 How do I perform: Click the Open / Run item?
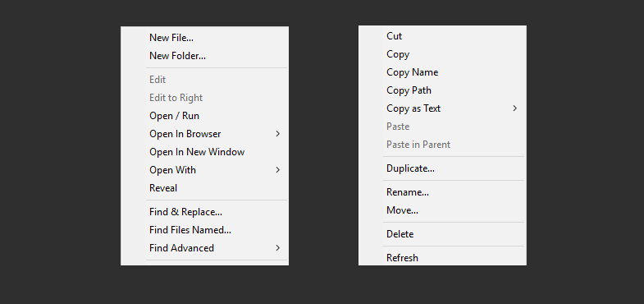point(204,116)
